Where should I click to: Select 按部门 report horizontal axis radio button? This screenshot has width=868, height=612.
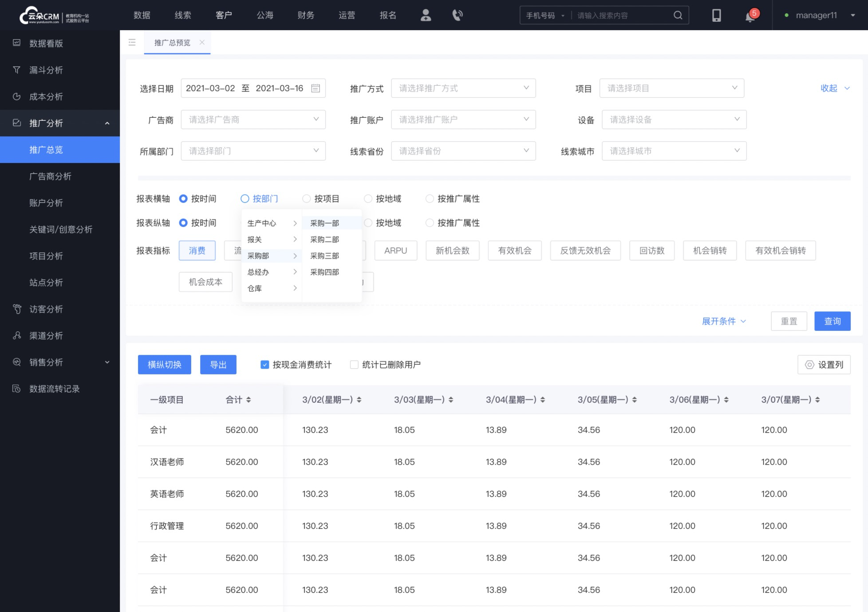[244, 199]
